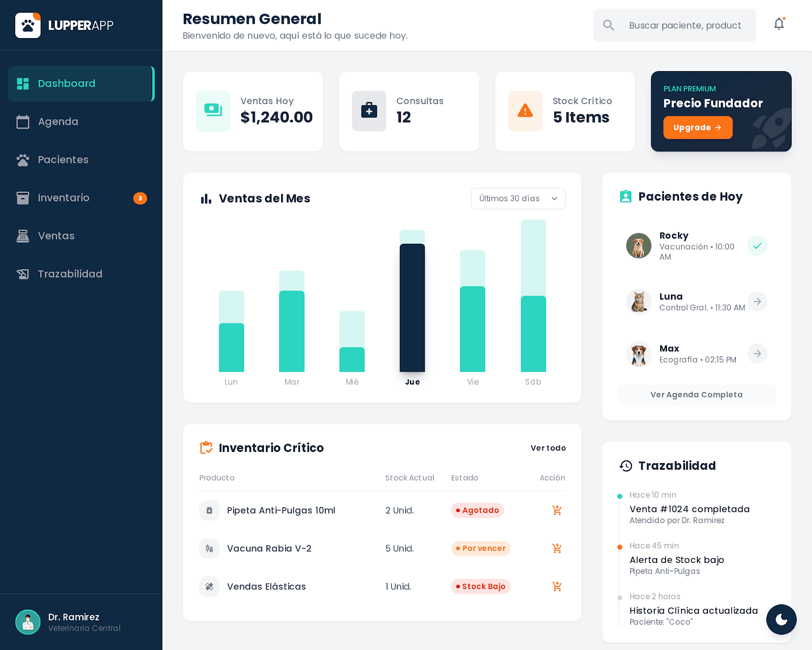Select the Dashboard icon in the sidebar
The image size is (812, 650).
click(x=23, y=83)
